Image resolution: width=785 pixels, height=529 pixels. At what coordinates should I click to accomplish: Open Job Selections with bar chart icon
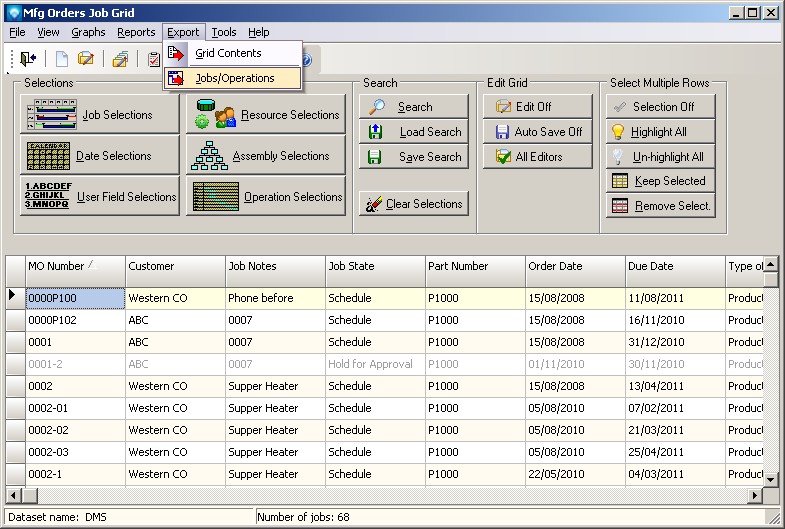(x=99, y=115)
